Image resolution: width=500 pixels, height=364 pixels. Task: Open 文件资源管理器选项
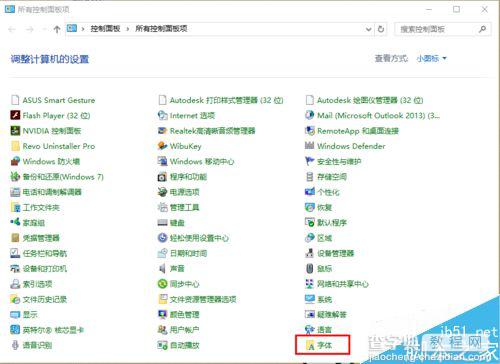[x=197, y=299]
